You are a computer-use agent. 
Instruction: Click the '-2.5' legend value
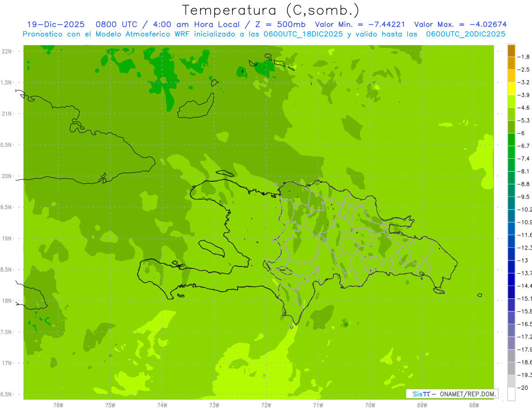coord(524,70)
